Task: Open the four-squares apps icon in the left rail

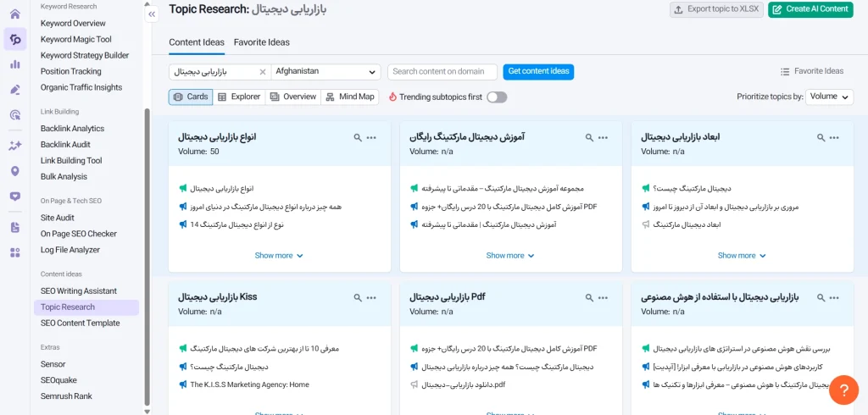Action: tap(15, 253)
